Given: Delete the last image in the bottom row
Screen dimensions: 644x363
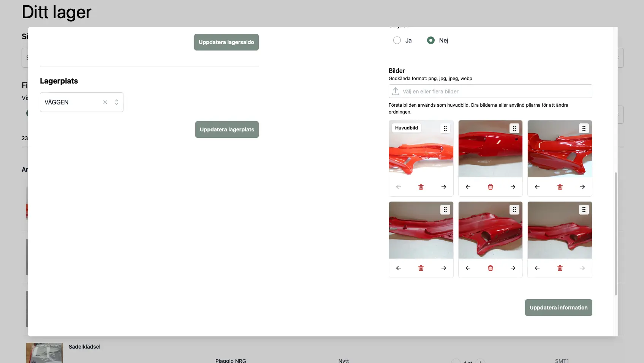Looking at the screenshot, I should tap(560, 268).
